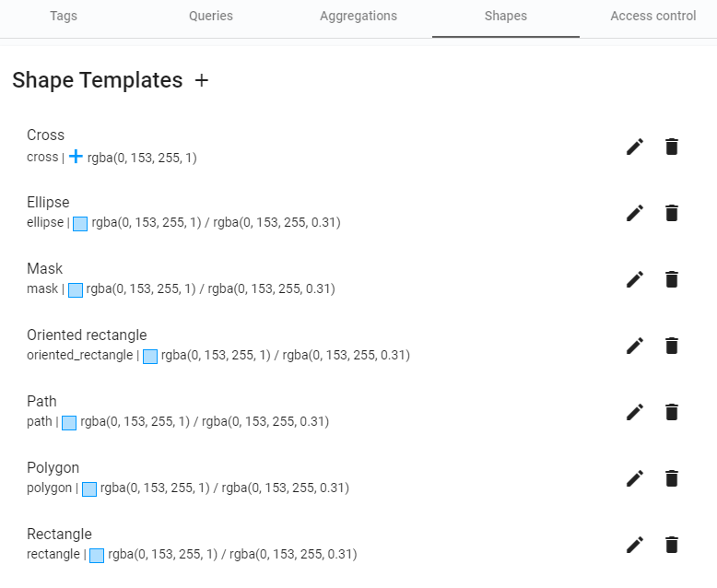The image size is (717, 588).
Task: Edit the Rectangle shape template
Action: pos(635,545)
